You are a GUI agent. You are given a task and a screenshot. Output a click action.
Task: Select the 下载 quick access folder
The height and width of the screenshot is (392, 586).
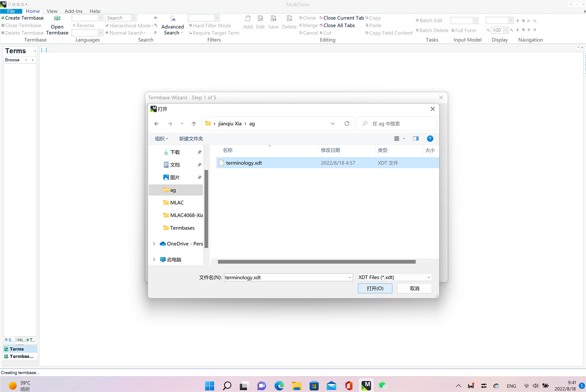[176, 152]
